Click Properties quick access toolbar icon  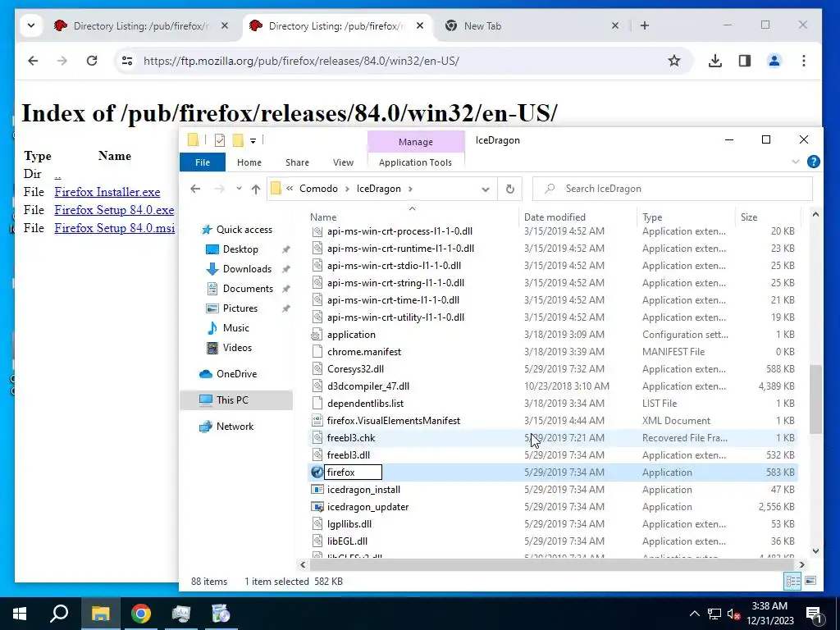(x=220, y=140)
